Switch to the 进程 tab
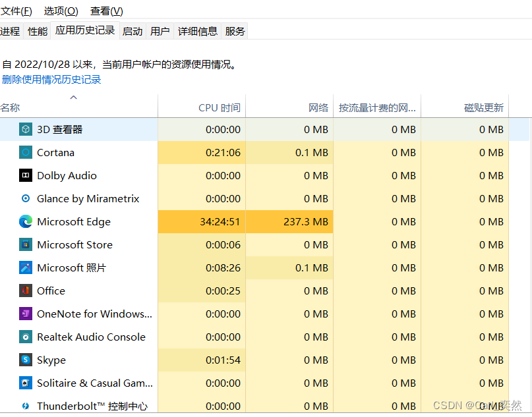This screenshot has width=532, height=417. (x=10, y=31)
